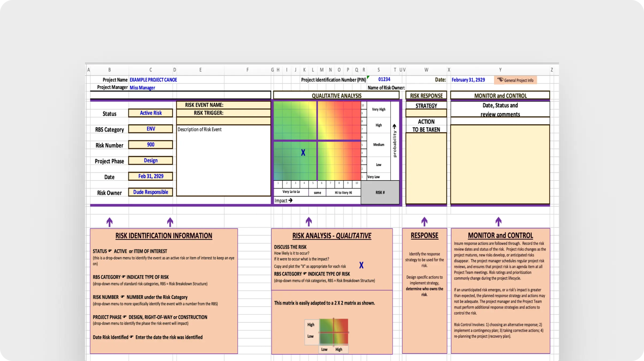Click the Impact arrow label below the matrix

click(x=283, y=201)
